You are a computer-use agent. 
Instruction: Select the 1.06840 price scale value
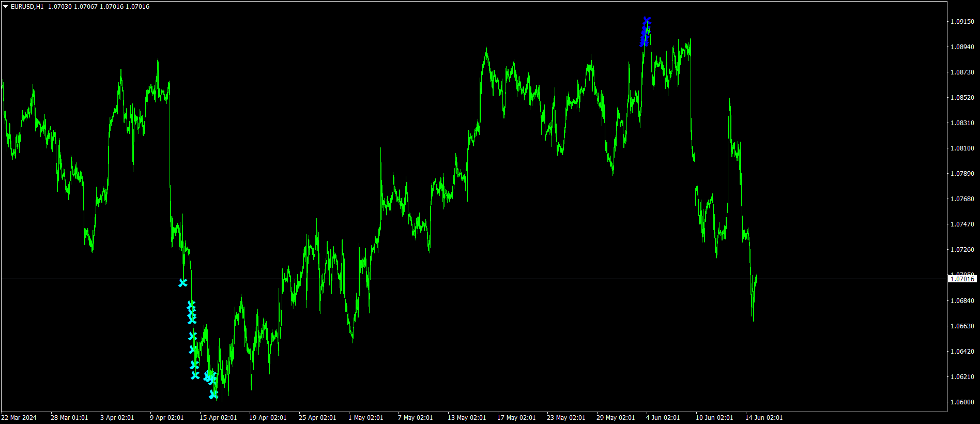[962, 301]
